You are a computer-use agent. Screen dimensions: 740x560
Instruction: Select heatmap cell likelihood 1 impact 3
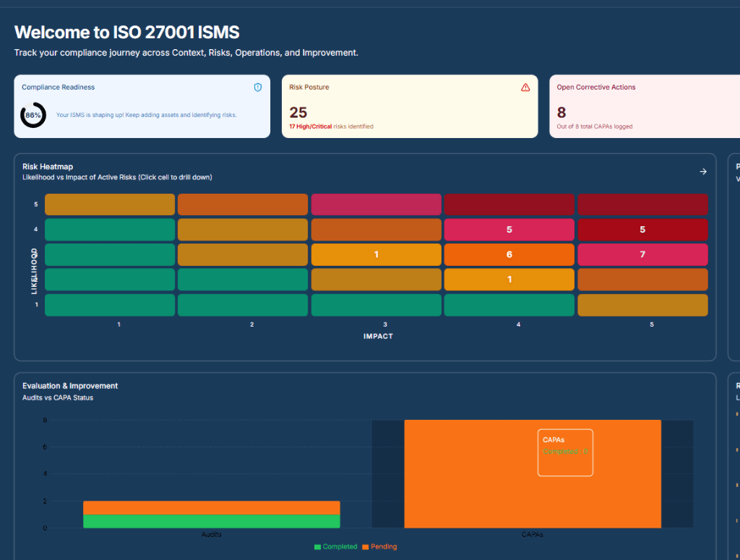point(376,305)
